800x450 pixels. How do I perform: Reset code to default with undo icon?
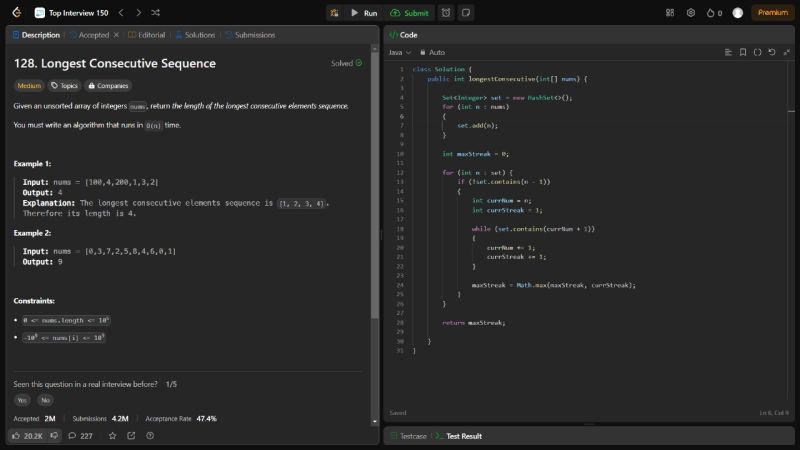(x=772, y=53)
